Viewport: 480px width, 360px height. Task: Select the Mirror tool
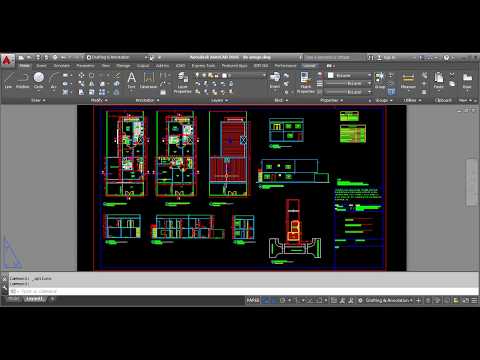(x=91, y=84)
